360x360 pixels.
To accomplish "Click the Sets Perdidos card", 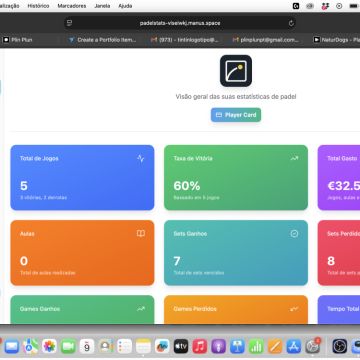I will coord(339,253).
